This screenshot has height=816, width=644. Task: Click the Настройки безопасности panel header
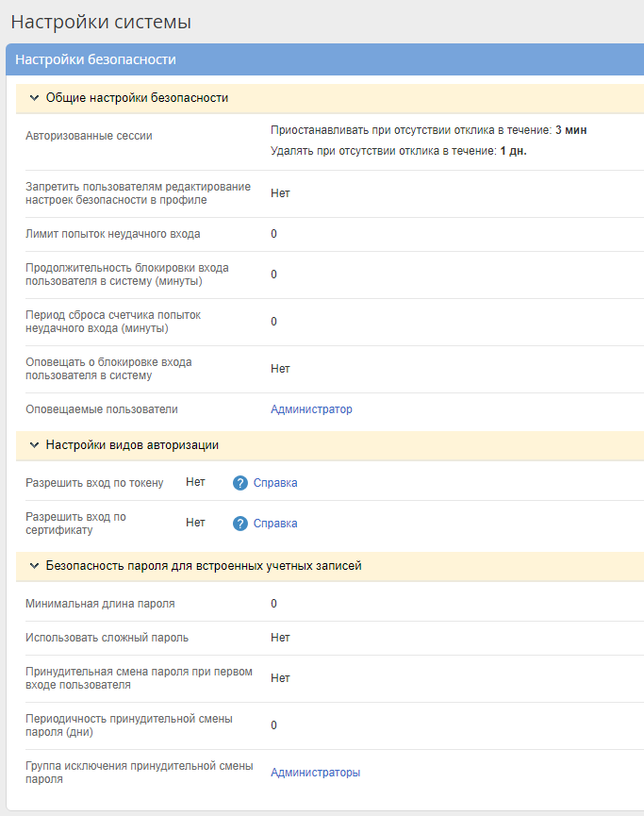pos(95,59)
